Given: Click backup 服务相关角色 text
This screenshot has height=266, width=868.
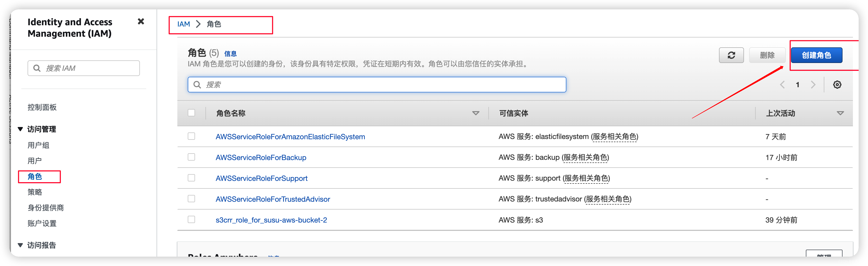Looking at the screenshot, I should pyautogui.click(x=585, y=158).
